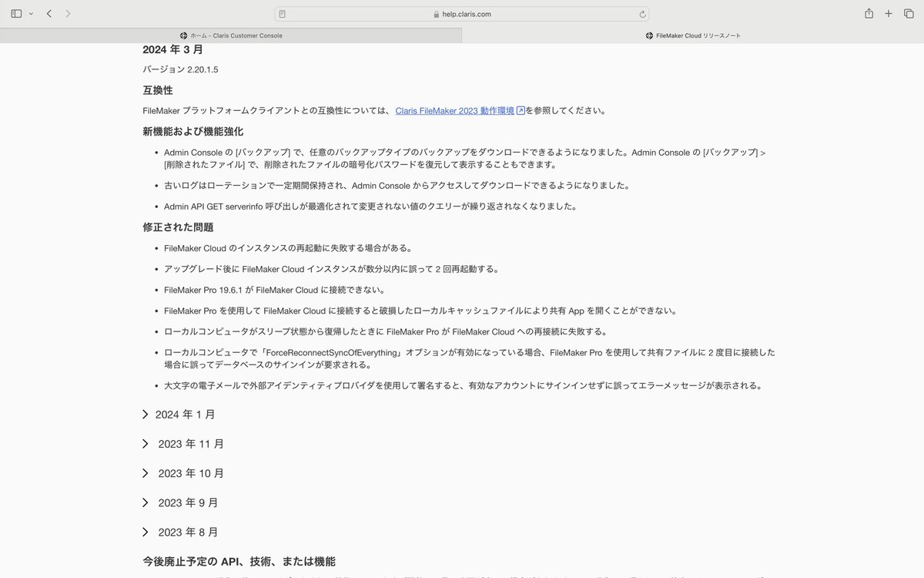The height and width of the screenshot is (578, 924).
Task: Toggle the Safari sidebar
Action: pyautogui.click(x=15, y=13)
